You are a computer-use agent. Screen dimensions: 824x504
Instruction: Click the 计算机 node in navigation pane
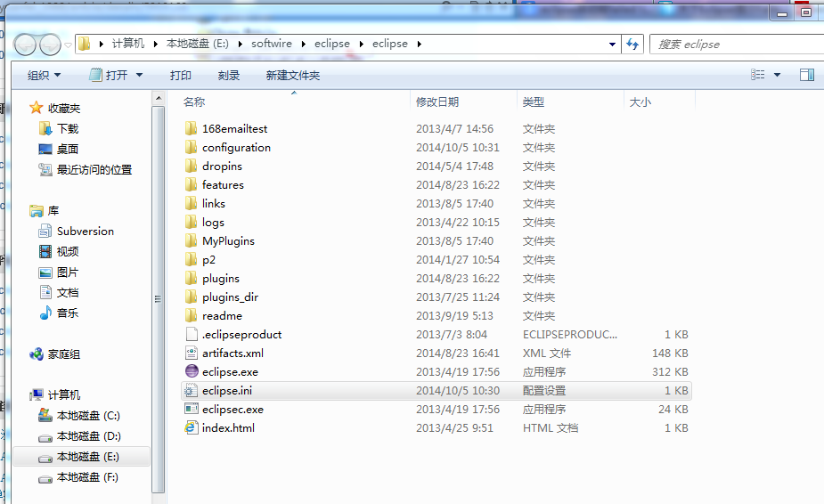(x=63, y=394)
